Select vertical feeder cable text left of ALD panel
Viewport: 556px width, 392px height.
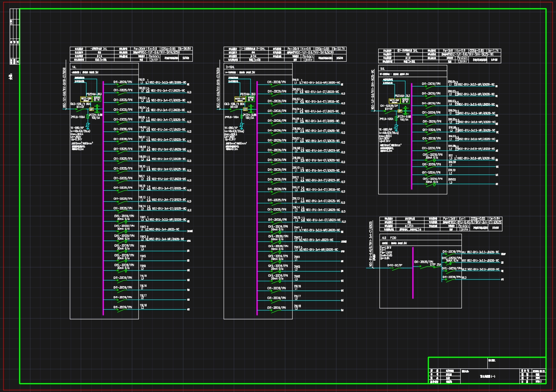pyautogui.click(x=370, y=244)
